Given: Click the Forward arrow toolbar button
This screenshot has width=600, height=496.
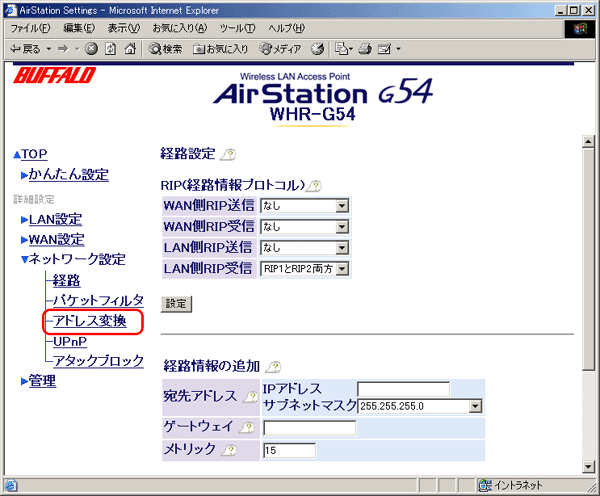Looking at the screenshot, I should [63, 49].
